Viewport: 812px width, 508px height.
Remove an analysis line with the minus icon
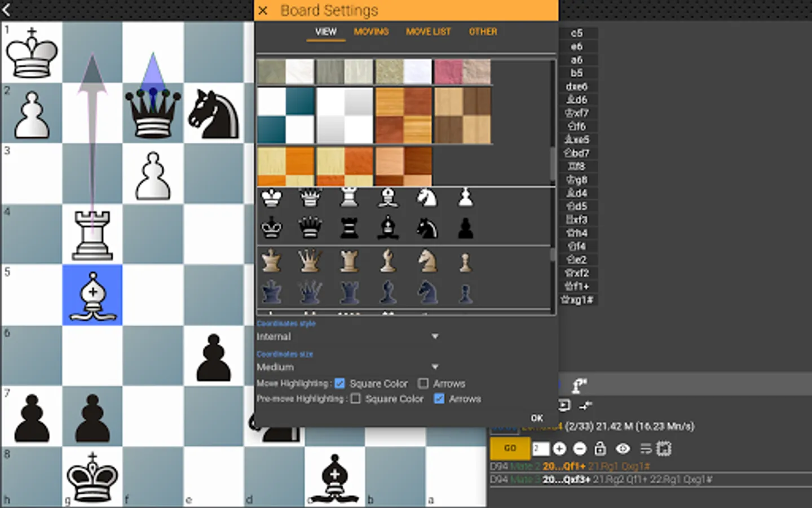580,449
